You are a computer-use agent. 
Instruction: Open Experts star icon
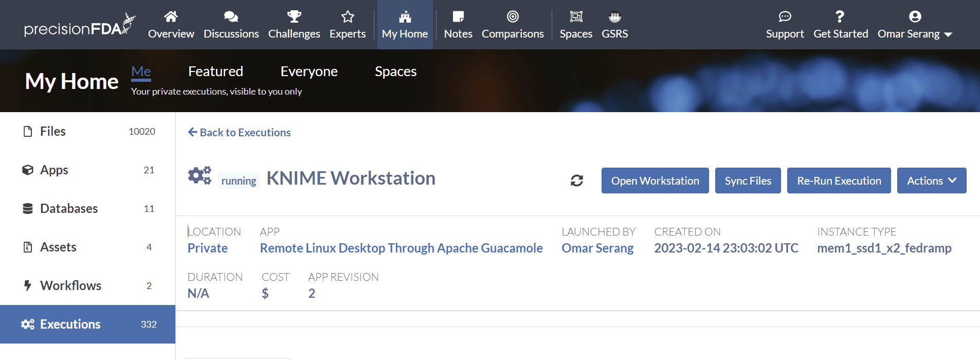[348, 16]
